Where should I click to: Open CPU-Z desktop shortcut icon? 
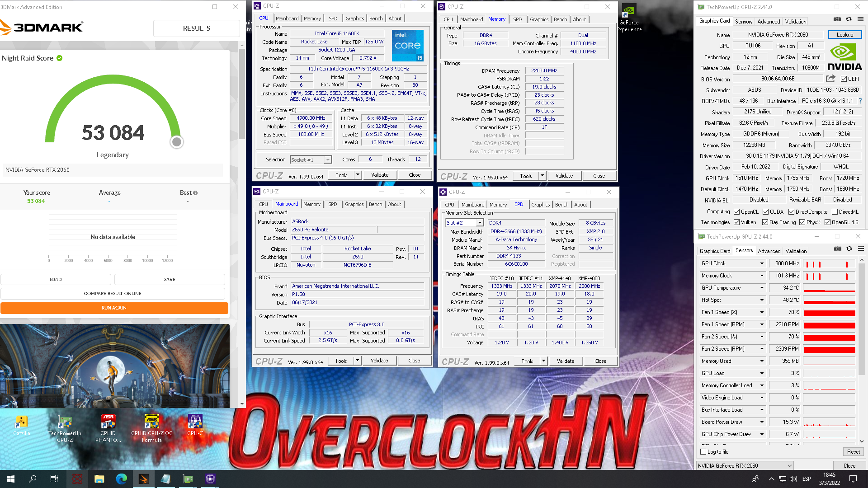(x=195, y=426)
